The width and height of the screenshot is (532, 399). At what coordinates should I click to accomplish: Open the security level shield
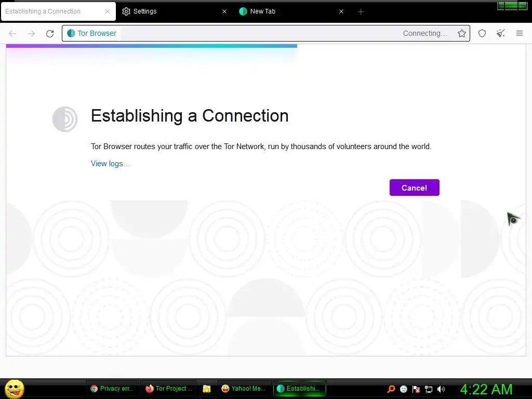482,33
